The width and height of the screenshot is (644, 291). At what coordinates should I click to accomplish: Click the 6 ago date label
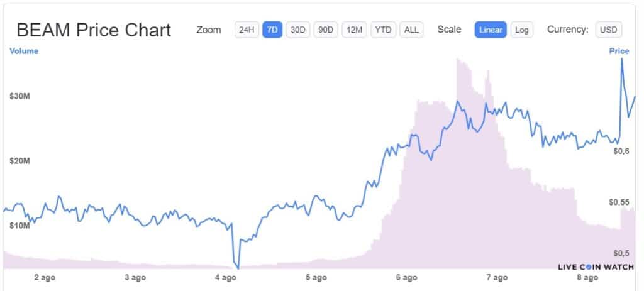tap(407, 277)
